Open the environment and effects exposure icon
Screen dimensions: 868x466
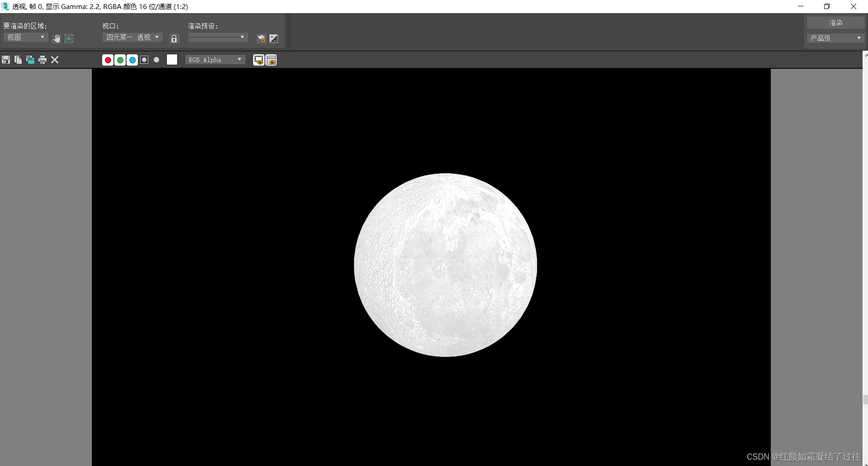click(274, 38)
